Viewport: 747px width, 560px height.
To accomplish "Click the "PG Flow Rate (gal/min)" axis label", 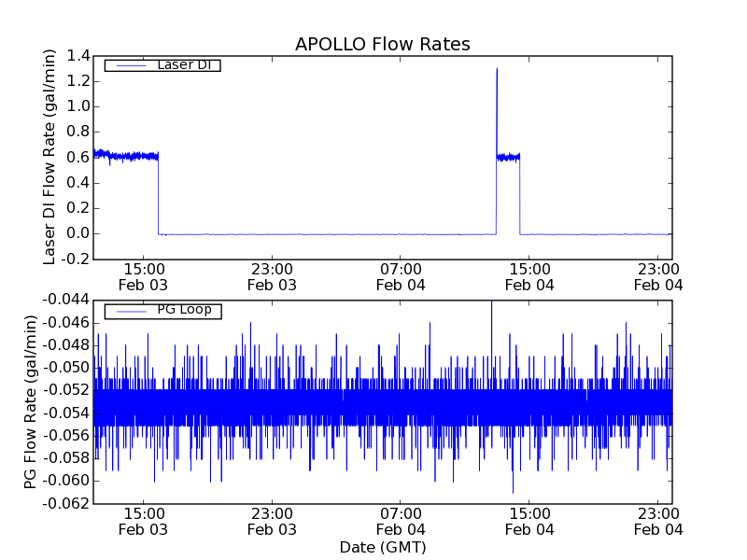I will pos(30,401).
